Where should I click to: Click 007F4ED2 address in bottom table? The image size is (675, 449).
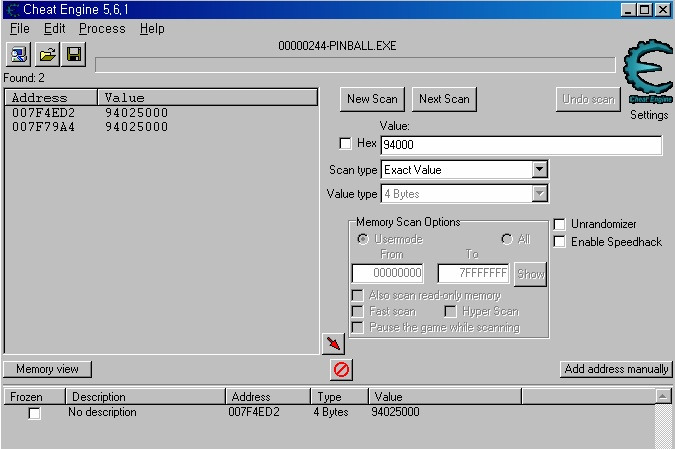tap(254, 412)
